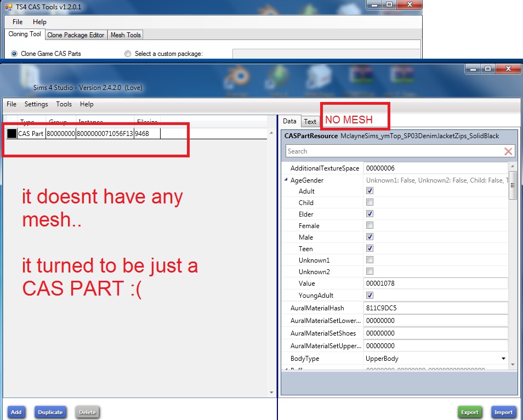Viewport: 523px width, 420px height.
Task: Uncheck the Adult age checkbox
Action: 371,191
